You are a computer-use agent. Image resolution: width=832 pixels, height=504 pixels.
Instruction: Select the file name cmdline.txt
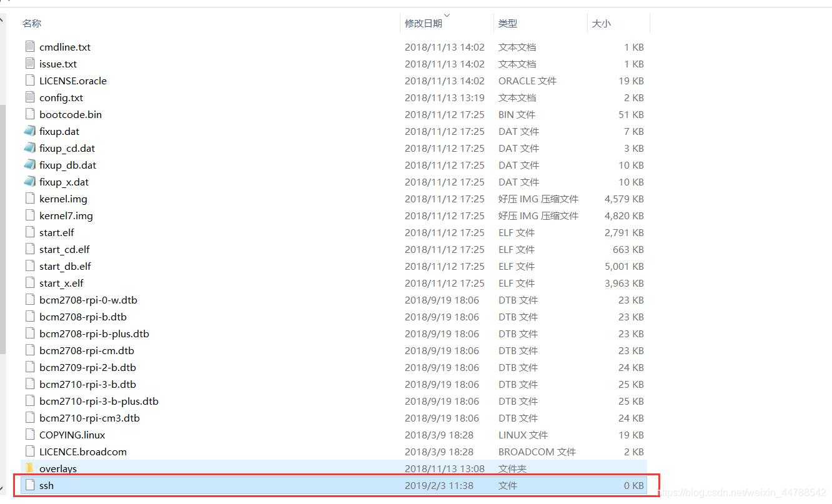[x=65, y=47]
